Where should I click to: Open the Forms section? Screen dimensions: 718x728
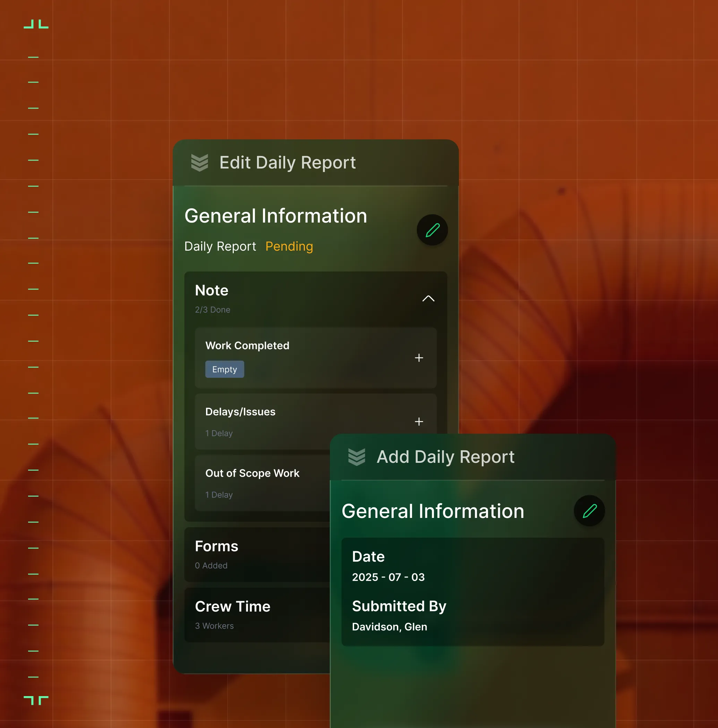click(x=257, y=554)
